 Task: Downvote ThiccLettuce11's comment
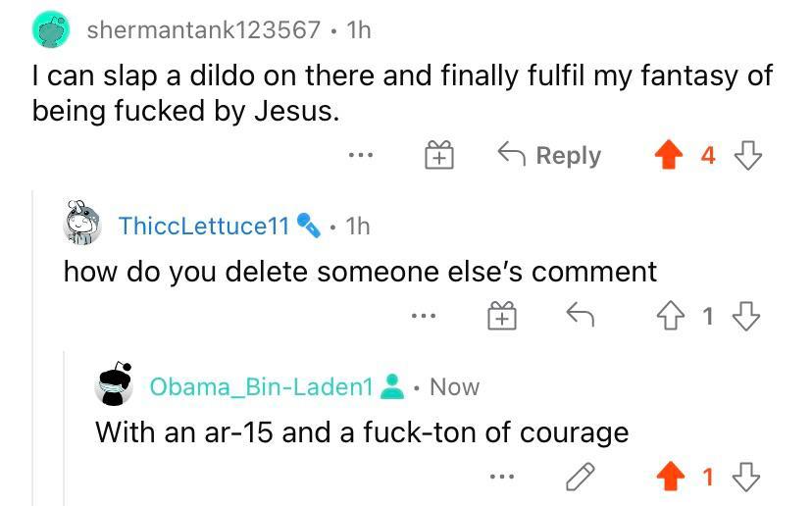[x=747, y=316]
